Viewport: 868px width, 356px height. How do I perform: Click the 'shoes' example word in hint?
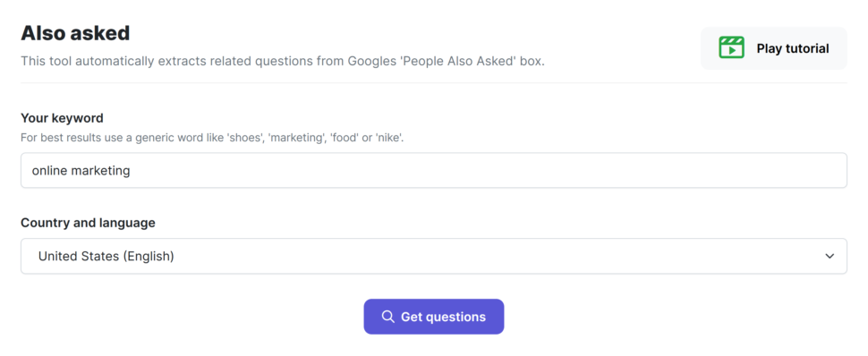(x=244, y=138)
